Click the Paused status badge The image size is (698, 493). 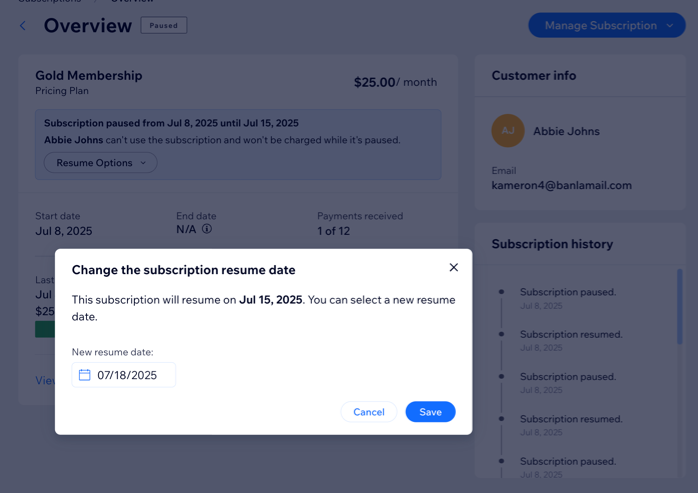[x=164, y=26]
